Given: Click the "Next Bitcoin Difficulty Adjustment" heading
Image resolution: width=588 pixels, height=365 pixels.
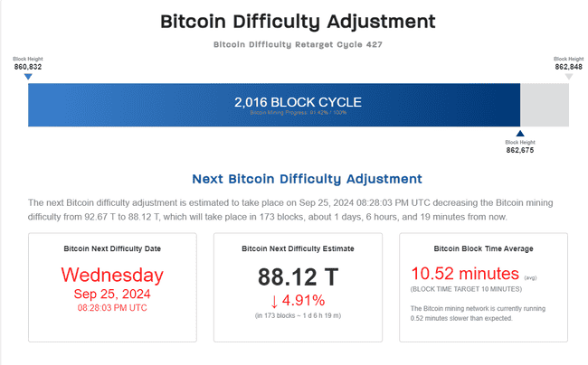Looking at the screenshot, I should pos(307,179).
